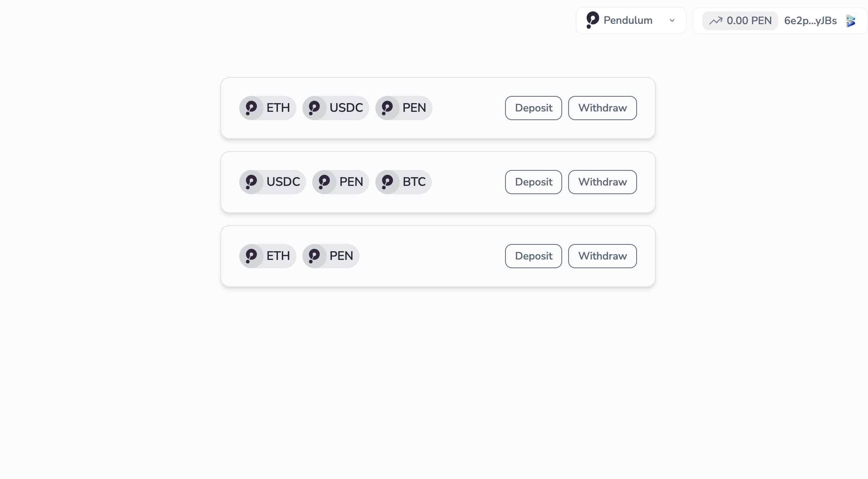Viewport: 868px width, 479px height.
Task: Click Withdraw on the USDC PEN BTC pool
Action: pyautogui.click(x=602, y=182)
